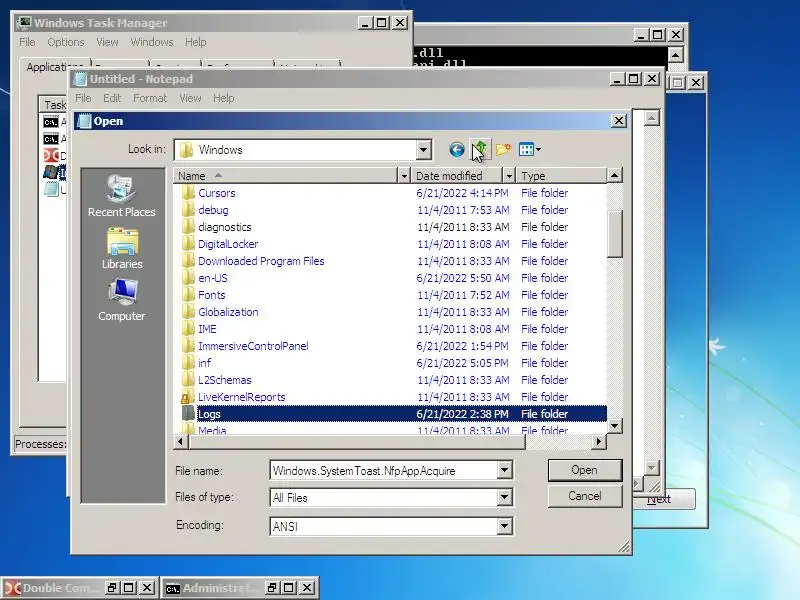Select the Downloaded Program Files folder icon

click(x=188, y=261)
